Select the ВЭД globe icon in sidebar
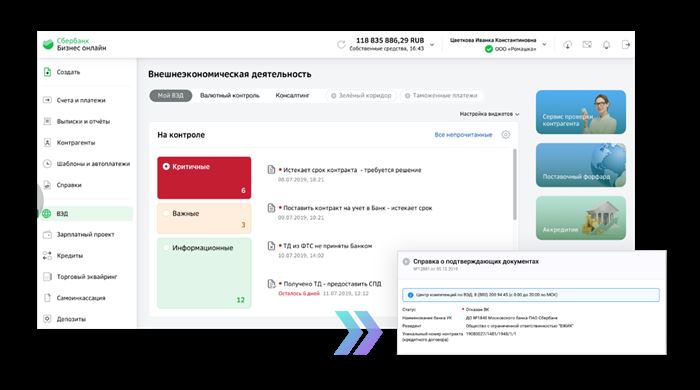The width and height of the screenshot is (700, 390). click(x=46, y=214)
